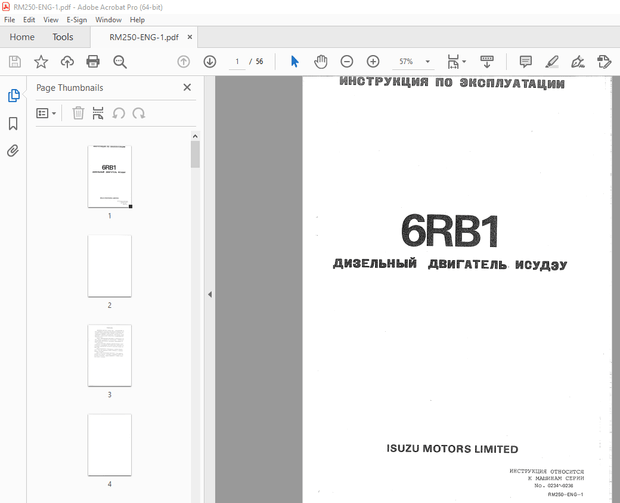Click the "6RB1" heading in document
The width and height of the screenshot is (620, 503).
coord(450,231)
